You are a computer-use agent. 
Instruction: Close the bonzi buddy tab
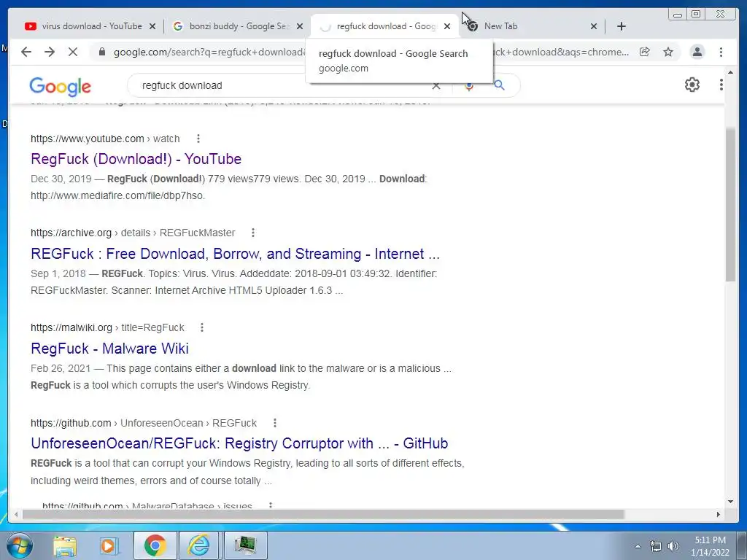pyautogui.click(x=300, y=27)
